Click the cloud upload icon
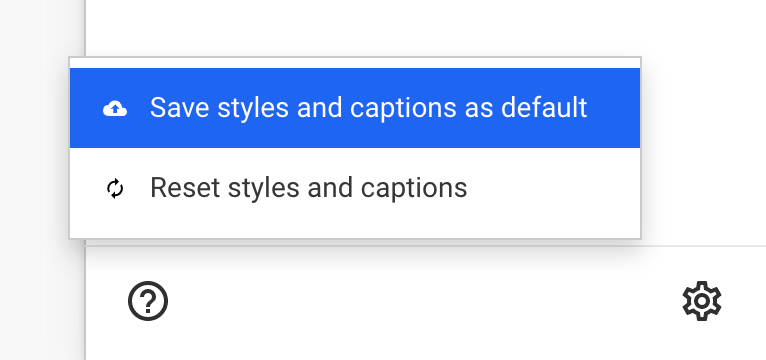 115,108
